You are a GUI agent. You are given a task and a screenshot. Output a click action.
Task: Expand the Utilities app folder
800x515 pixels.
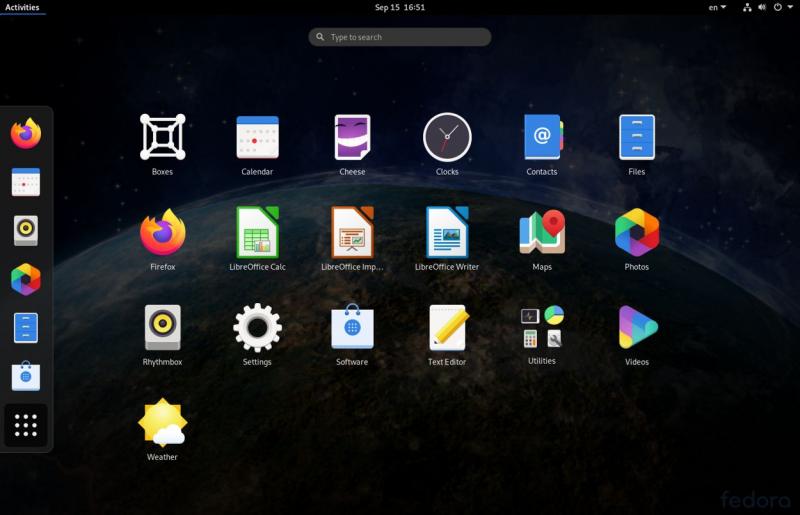pyautogui.click(x=542, y=328)
